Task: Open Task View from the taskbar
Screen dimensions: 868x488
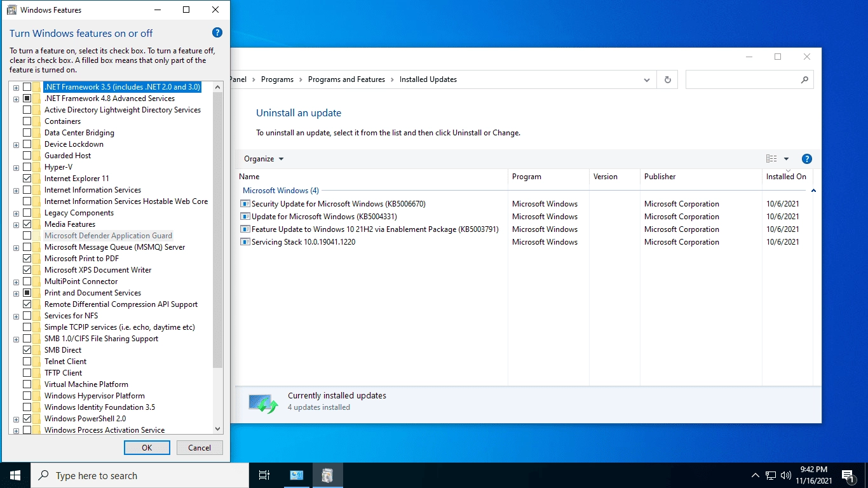Action: (264, 475)
